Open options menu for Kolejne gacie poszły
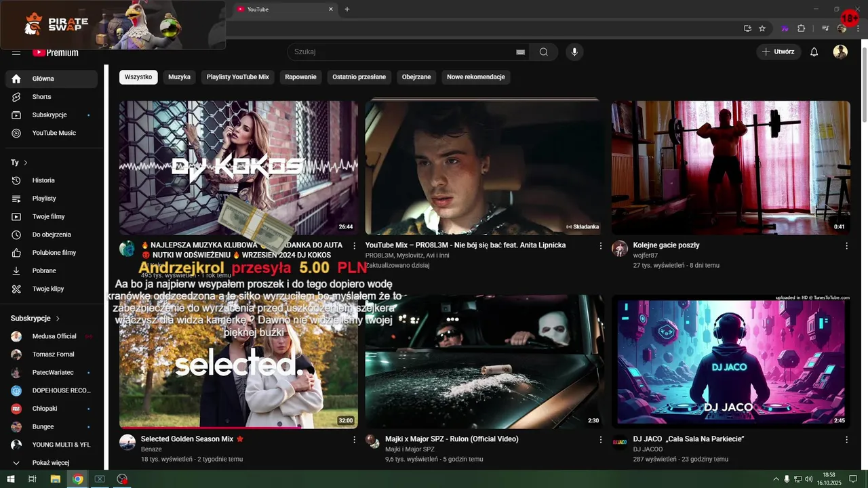 (x=846, y=245)
